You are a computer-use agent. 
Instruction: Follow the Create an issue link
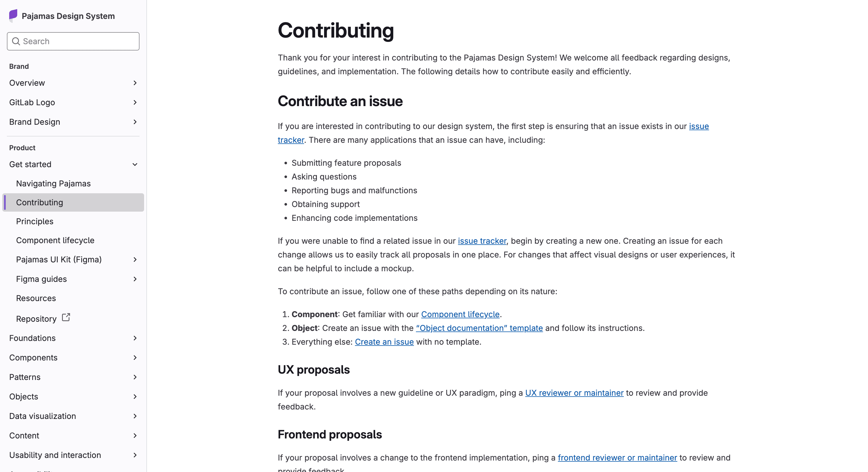384,342
